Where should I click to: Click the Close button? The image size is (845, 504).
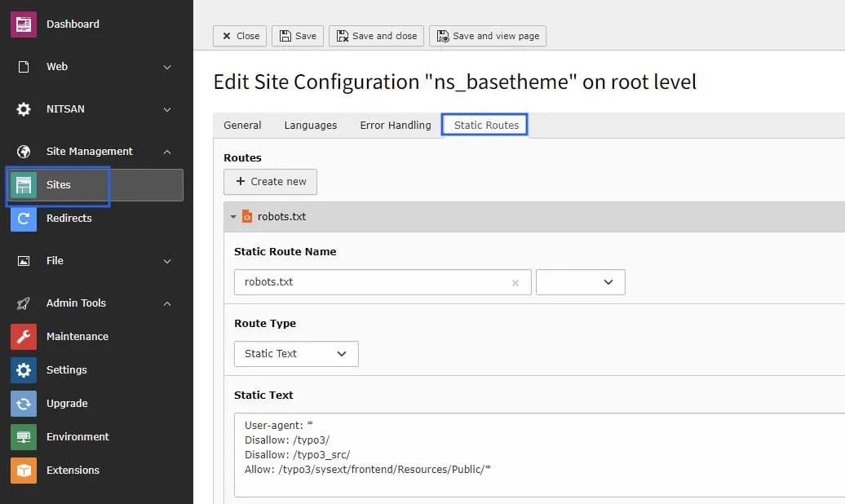click(240, 36)
